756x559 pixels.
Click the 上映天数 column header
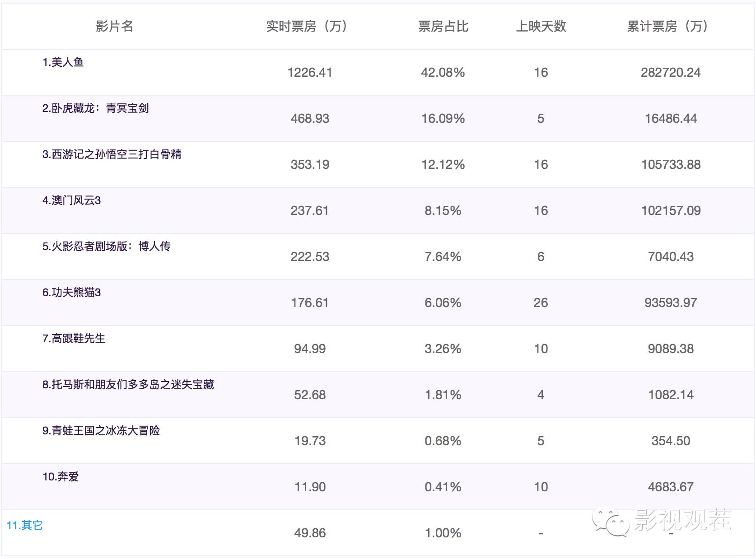coord(541,27)
